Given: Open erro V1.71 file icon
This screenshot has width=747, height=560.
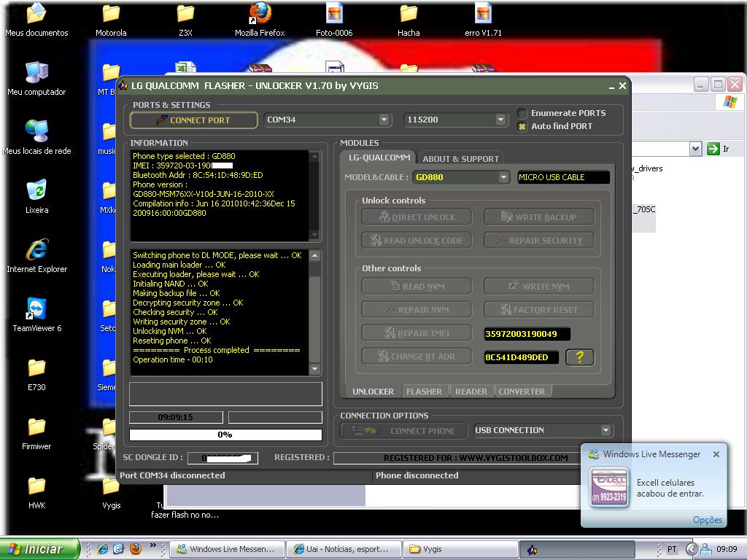Looking at the screenshot, I should tap(483, 20).
